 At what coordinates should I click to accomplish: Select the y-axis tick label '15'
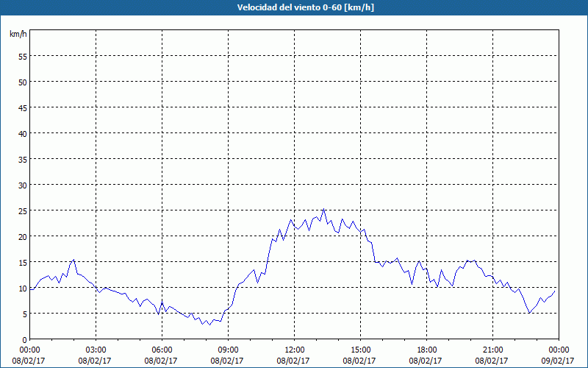(x=23, y=263)
